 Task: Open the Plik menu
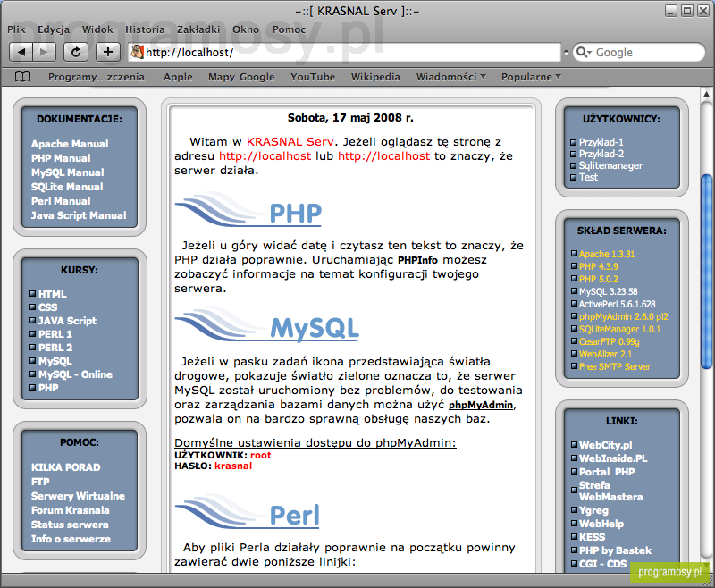coord(16,29)
